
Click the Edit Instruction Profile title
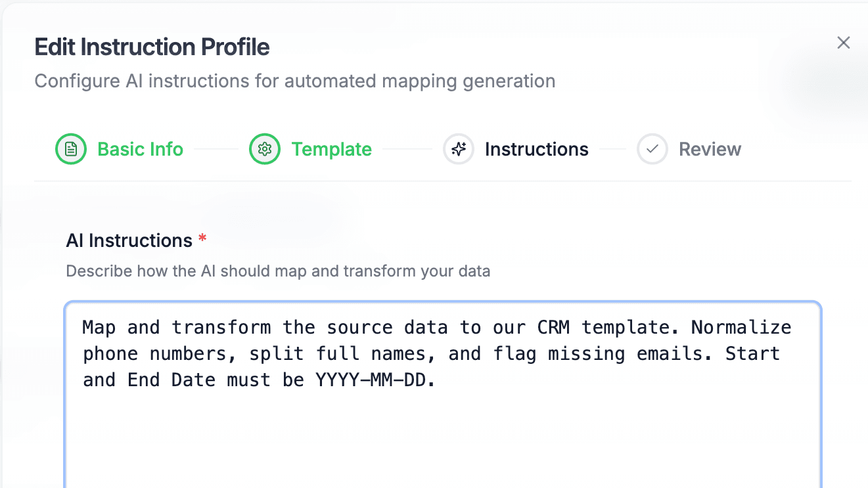click(152, 47)
